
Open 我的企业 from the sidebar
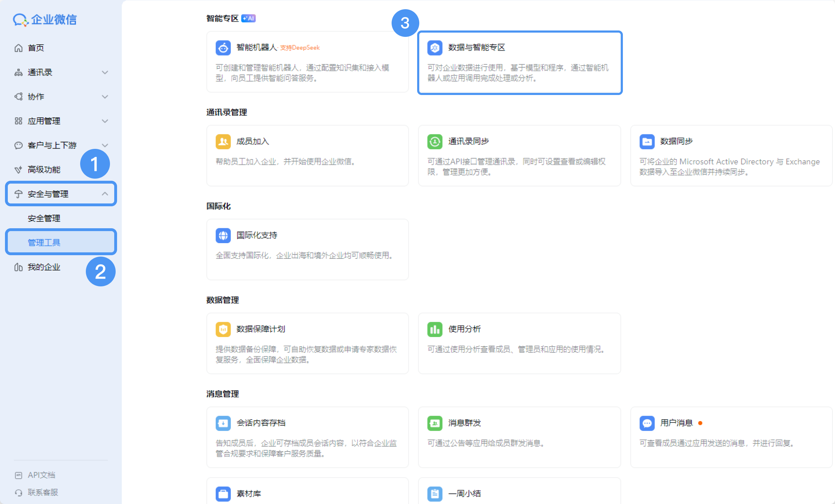point(44,267)
